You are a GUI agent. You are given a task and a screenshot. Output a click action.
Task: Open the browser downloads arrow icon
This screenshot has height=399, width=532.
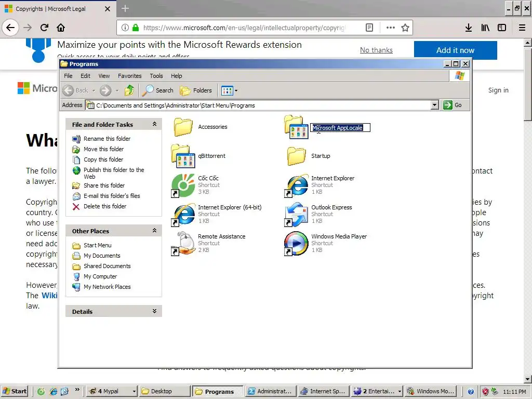[469, 28]
